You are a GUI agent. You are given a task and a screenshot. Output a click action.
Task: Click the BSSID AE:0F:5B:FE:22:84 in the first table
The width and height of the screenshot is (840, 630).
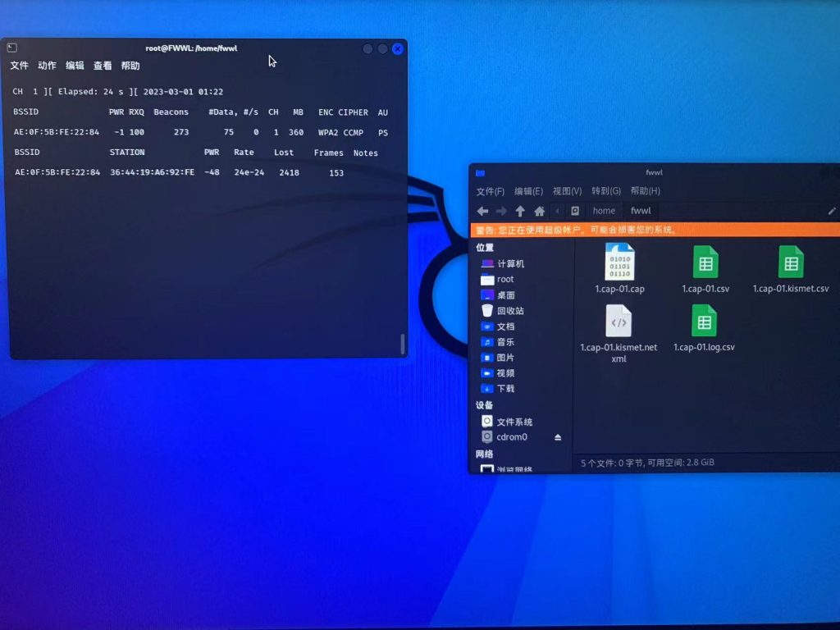click(x=57, y=132)
